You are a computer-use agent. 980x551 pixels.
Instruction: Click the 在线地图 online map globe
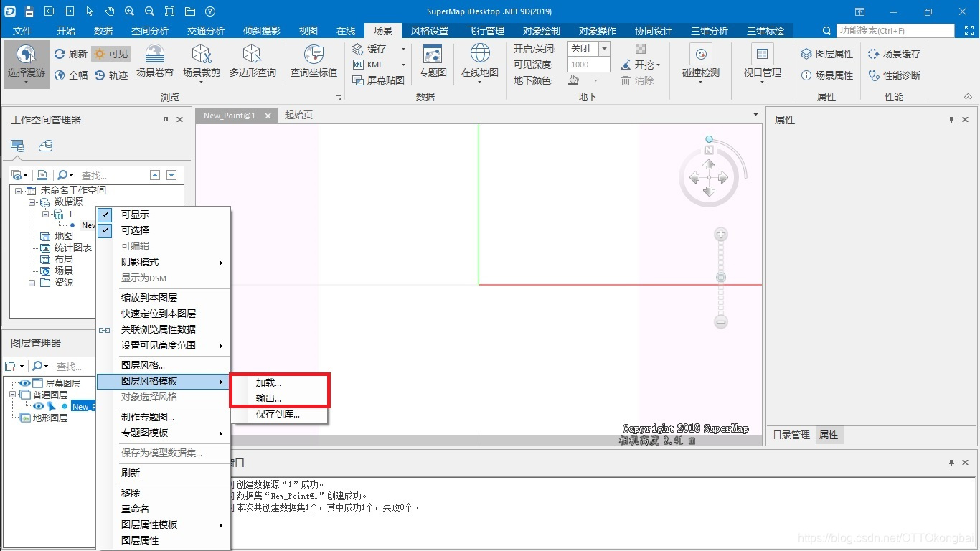point(480,62)
